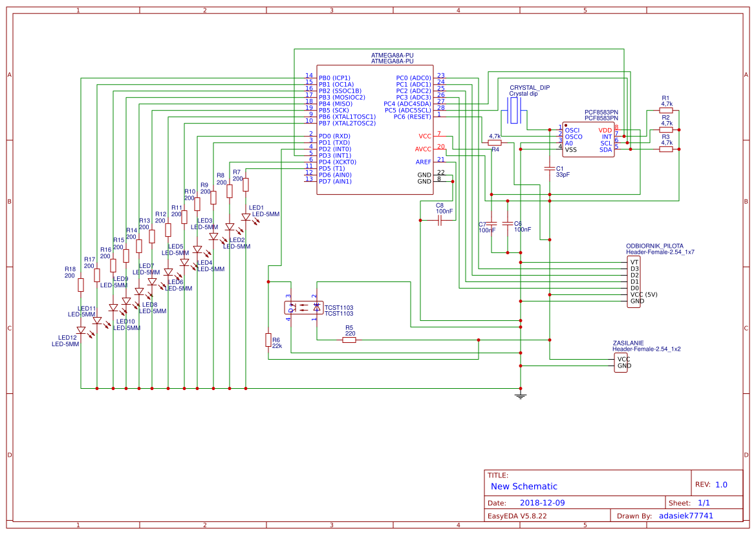Select the crystal oscillator symbol

[x=515, y=111]
